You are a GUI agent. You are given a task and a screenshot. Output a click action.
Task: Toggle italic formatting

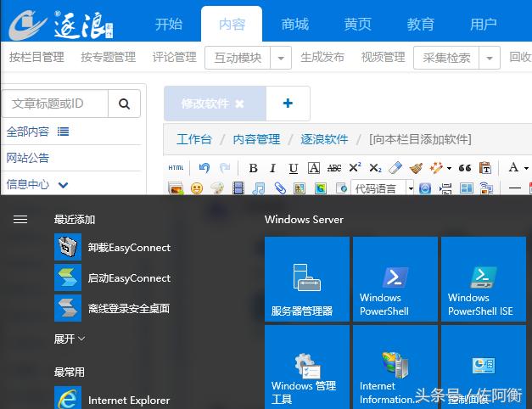272,168
